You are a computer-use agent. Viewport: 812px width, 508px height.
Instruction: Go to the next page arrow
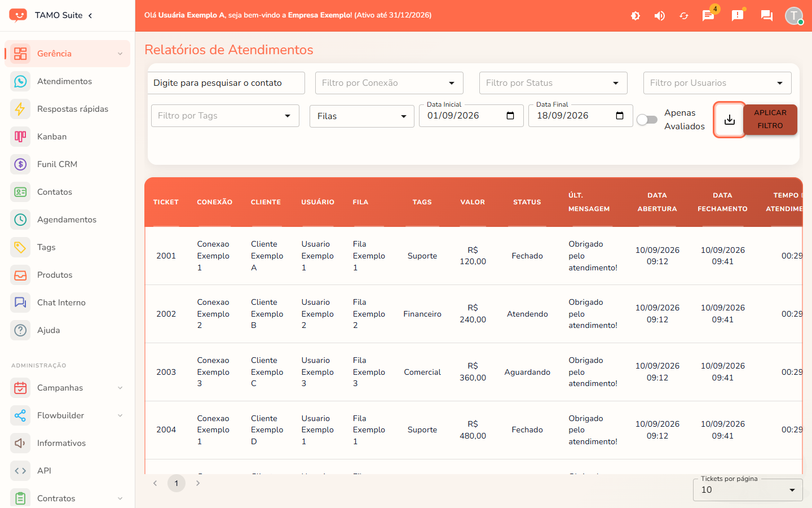coord(198,483)
